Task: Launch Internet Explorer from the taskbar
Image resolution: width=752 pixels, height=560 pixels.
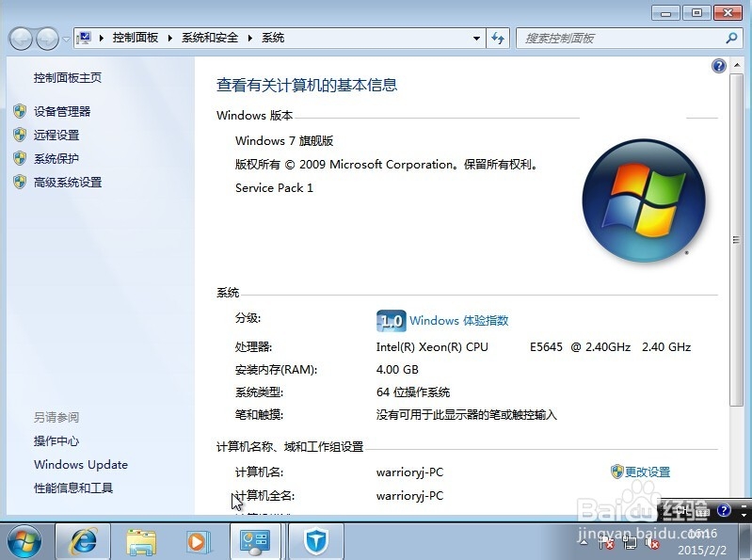Action: pos(83,542)
